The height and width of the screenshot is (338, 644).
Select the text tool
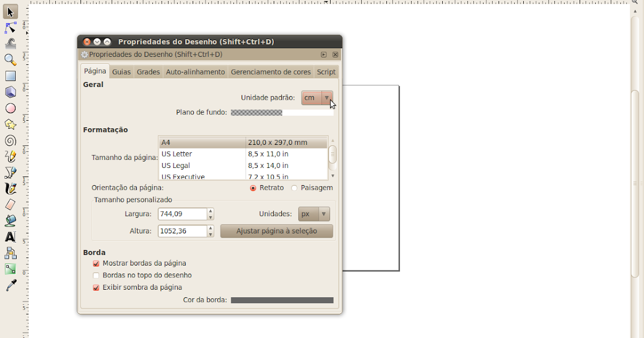[x=10, y=237]
